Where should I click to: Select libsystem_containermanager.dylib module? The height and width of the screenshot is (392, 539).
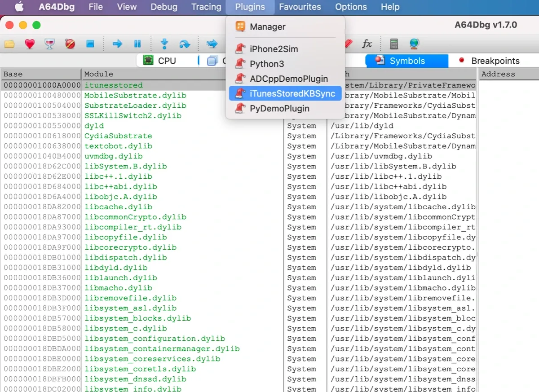(162, 348)
